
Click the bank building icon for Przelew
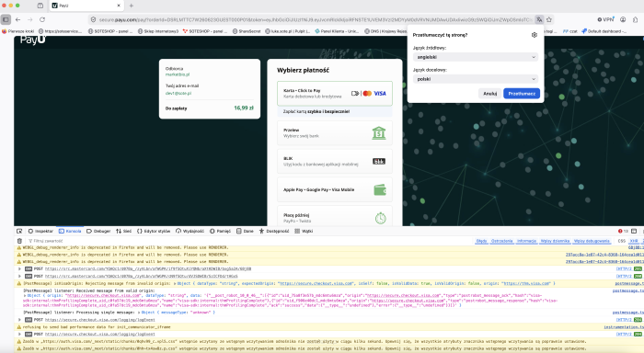379,133
